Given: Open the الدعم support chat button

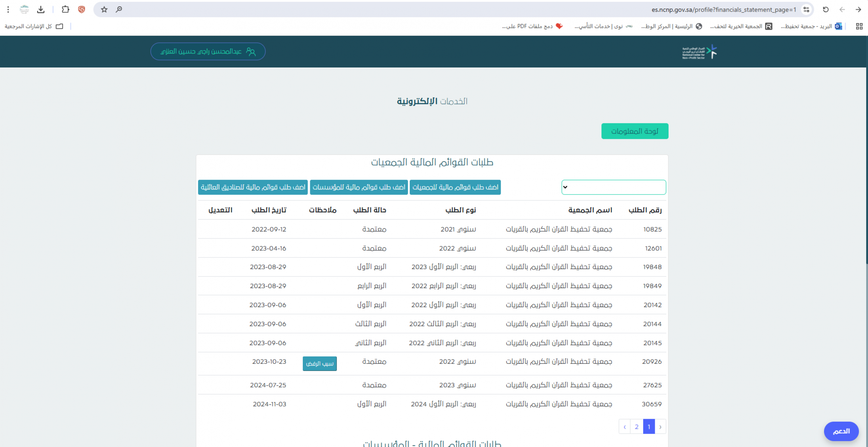Looking at the screenshot, I should (x=841, y=431).
